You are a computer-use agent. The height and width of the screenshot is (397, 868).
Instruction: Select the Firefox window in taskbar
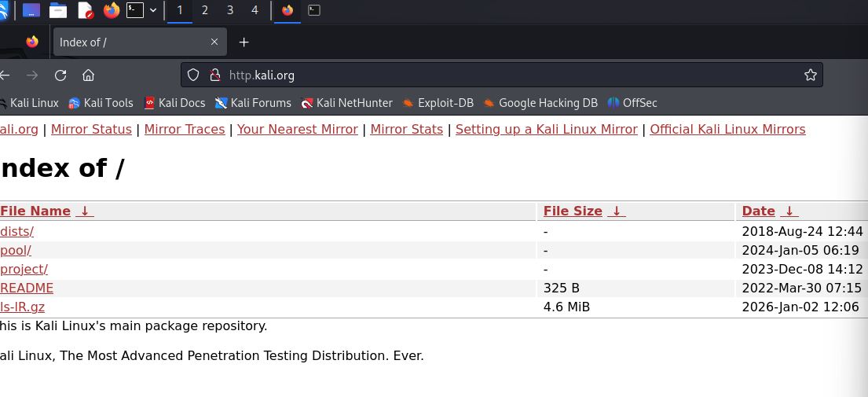tap(288, 10)
